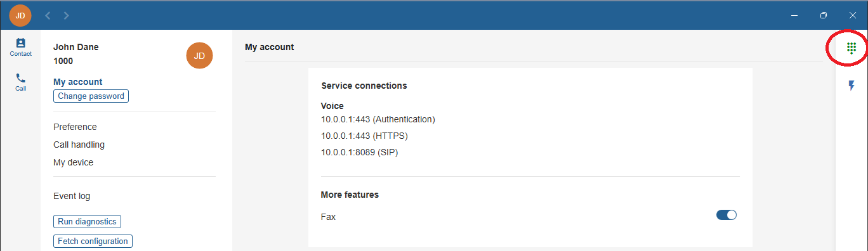
Task: Click the lightning bolt quick actions icon
Action: (852, 86)
